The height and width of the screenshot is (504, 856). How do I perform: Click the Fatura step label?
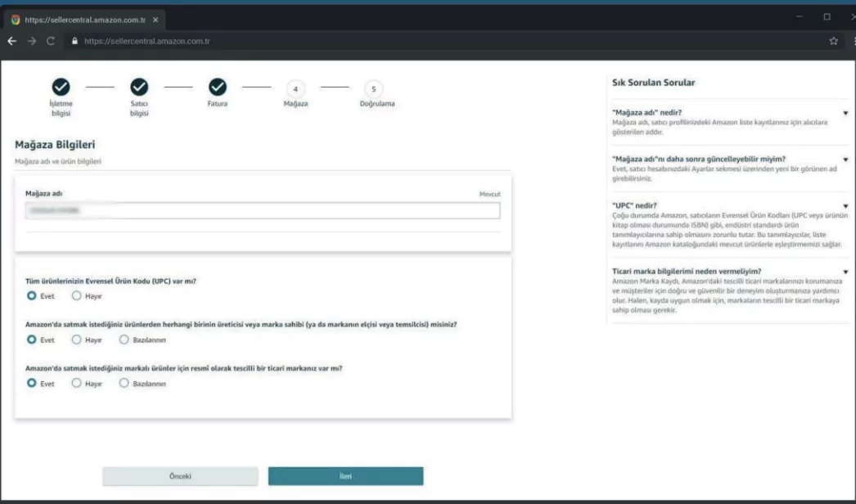click(x=218, y=104)
